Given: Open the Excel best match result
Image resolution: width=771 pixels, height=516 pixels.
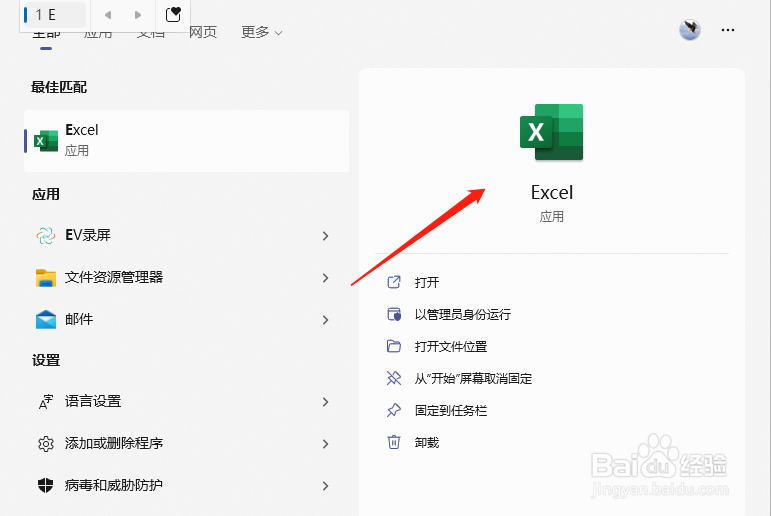Looking at the screenshot, I should pyautogui.click(x=186, y=141).
